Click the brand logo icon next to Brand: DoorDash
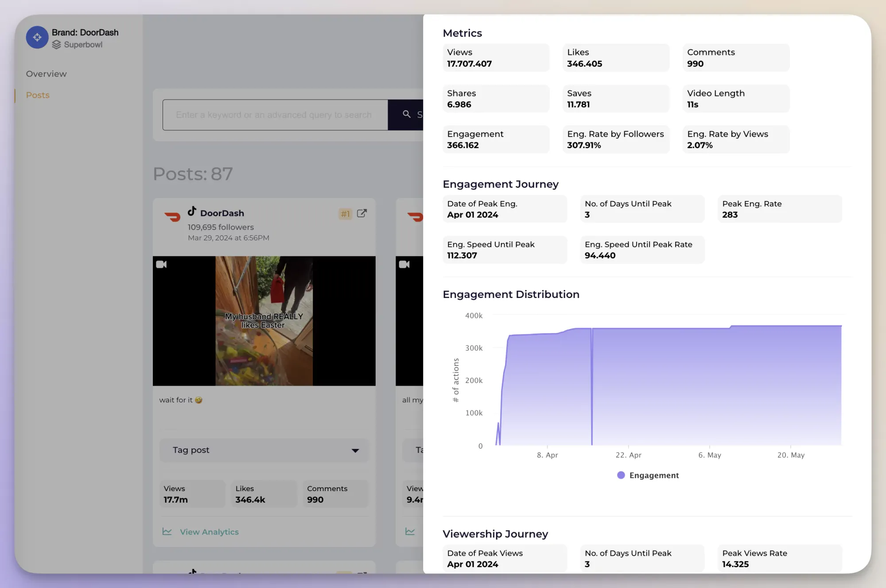The width and height of the screenshot is (886, 588). tap(37, 38)
